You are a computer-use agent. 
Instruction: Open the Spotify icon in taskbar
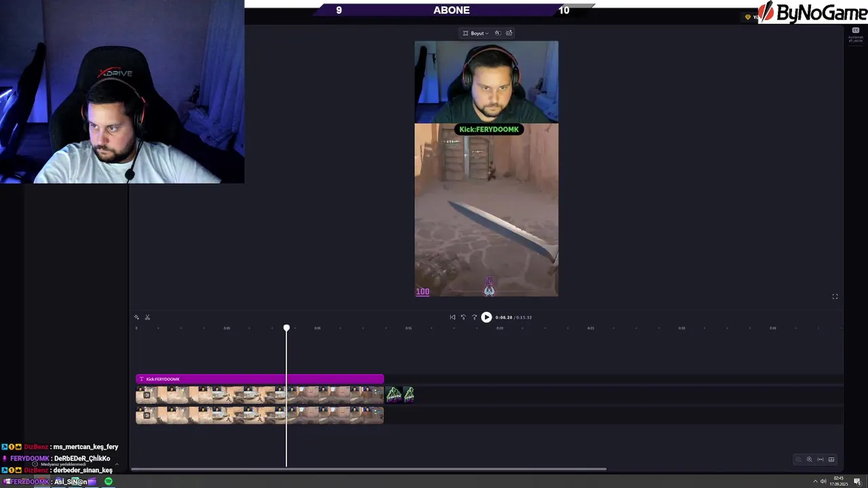(x=108, y=482)
